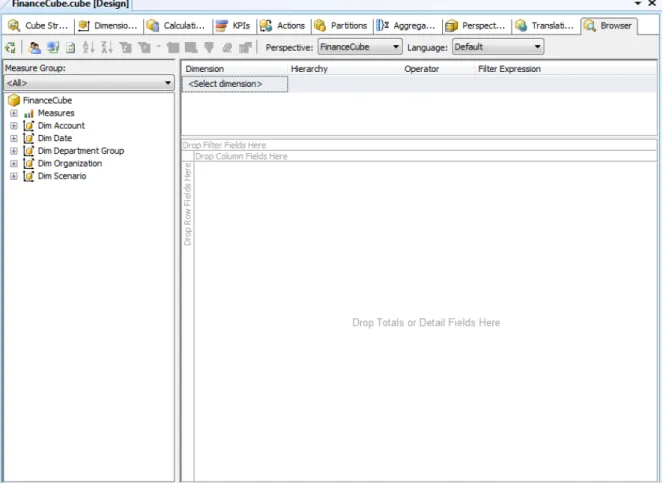
Task: Click the Operator column header
Action: 438,69
